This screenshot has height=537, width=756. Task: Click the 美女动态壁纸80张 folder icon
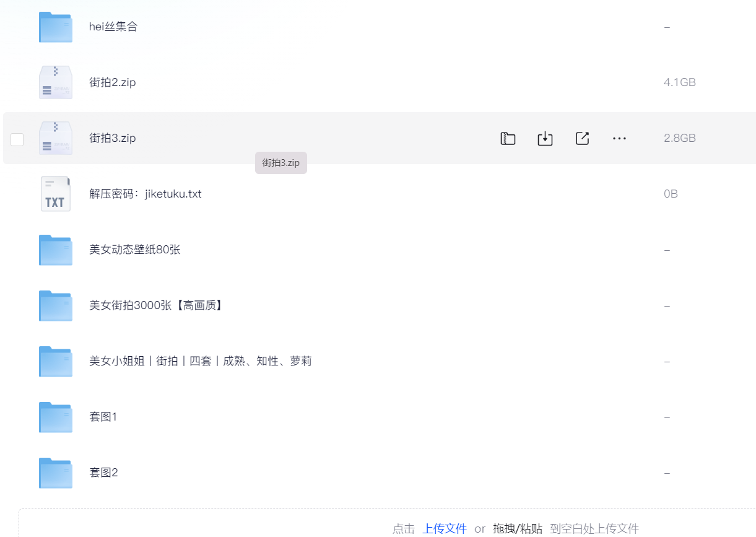[x=56, y=250]
